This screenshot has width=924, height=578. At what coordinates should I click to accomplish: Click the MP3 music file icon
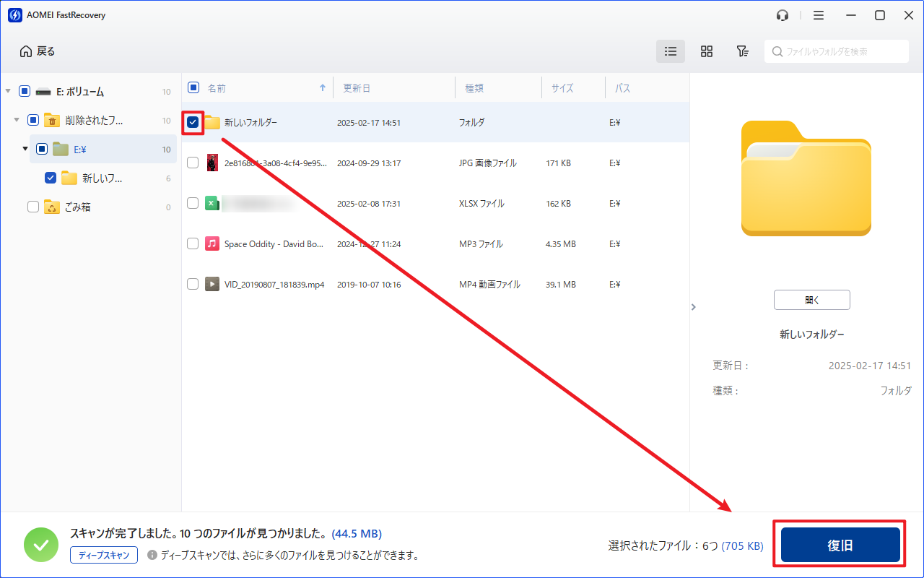[x=212, y=243]
